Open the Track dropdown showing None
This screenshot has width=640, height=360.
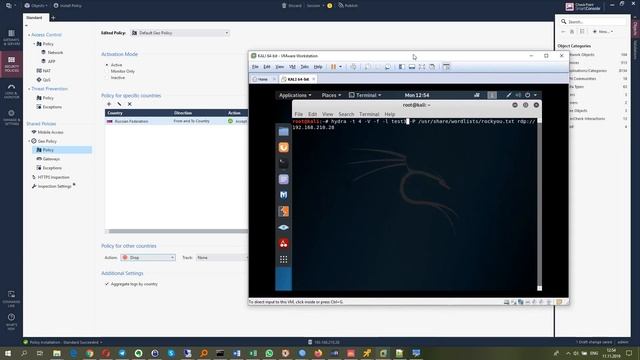[x=222, y=258]
